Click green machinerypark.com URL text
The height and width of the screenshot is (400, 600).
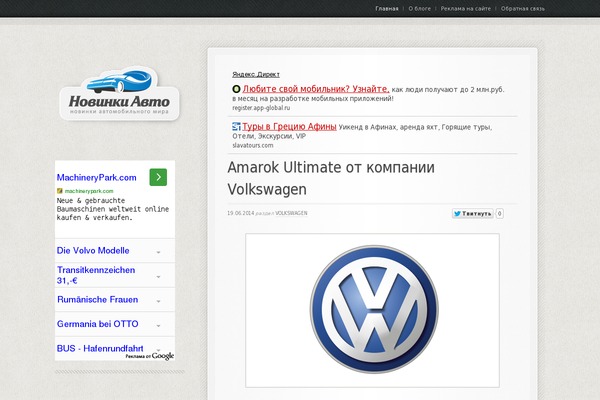(x=89, y=191)
